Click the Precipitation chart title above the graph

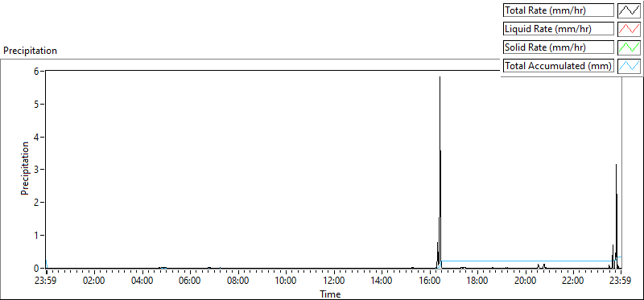tap(30, 51)
